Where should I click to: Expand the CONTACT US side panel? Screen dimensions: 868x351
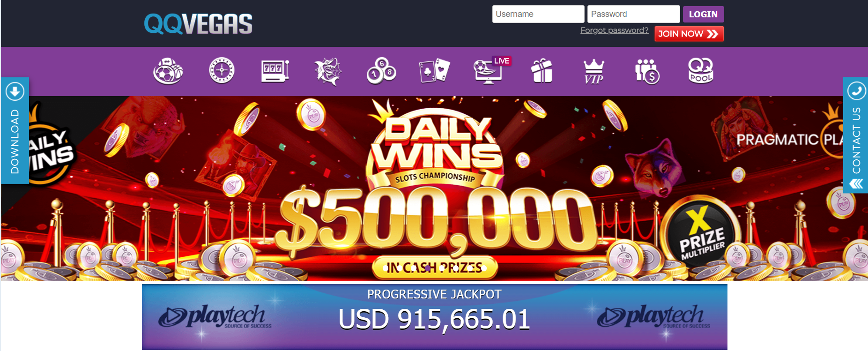point(855,135)
